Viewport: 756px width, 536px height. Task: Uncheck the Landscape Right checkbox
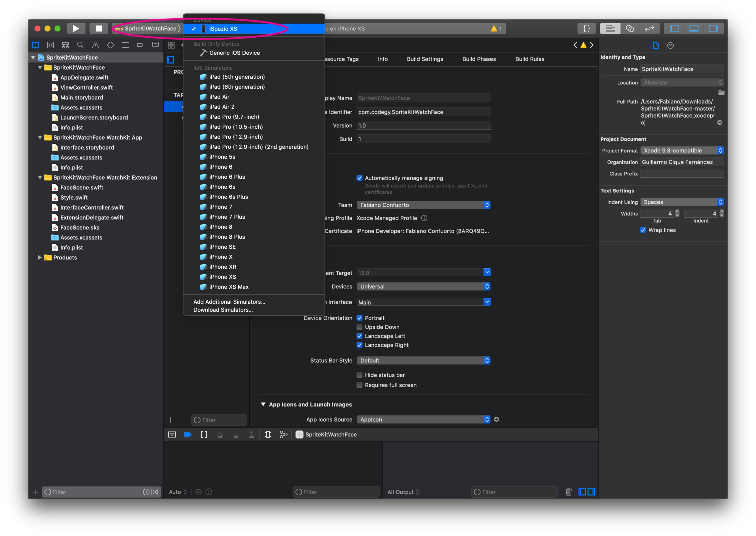click(359, 345)
